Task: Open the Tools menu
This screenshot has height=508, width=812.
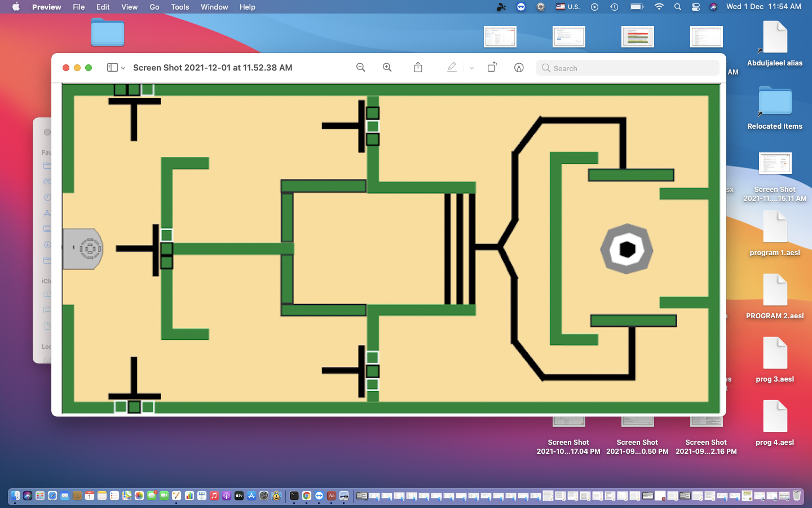Action: pos(179,7)
